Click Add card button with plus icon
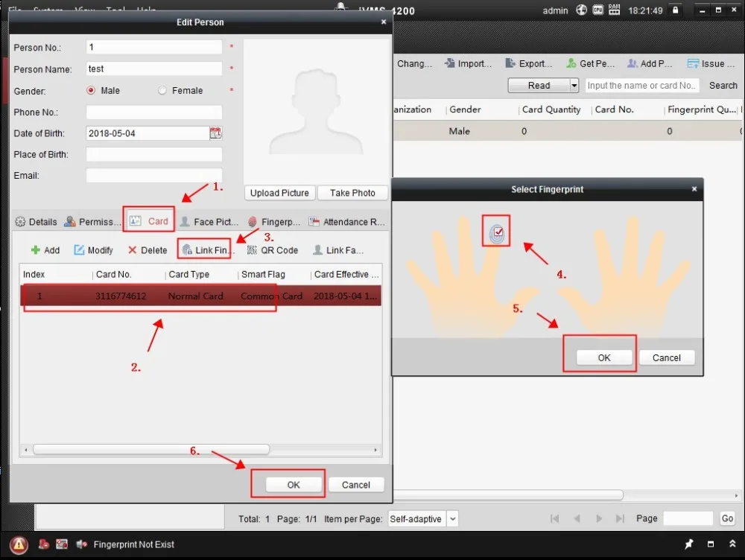The width and height of the screenshot is (745, 560). pos(45,250)
